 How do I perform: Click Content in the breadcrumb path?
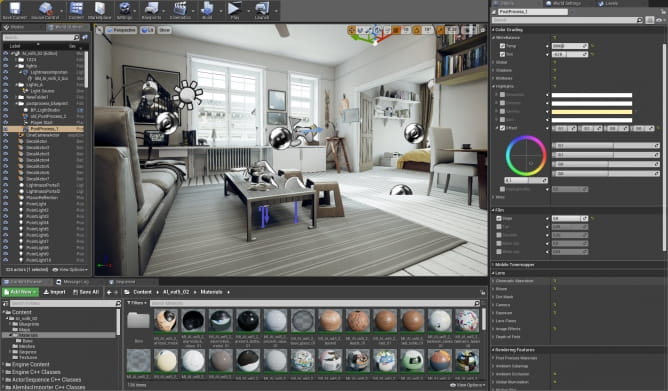pyautogui.click(x=142, y=292)
